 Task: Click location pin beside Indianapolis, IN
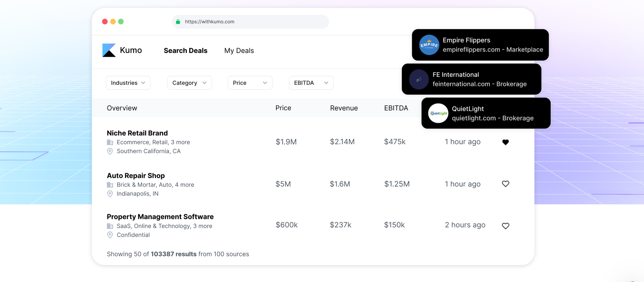(110, 194)
